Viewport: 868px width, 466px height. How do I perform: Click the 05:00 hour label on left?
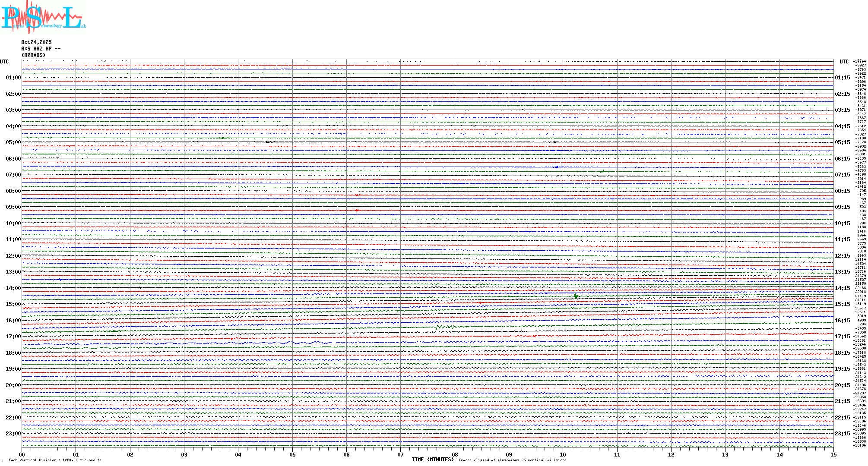point(13,142)
